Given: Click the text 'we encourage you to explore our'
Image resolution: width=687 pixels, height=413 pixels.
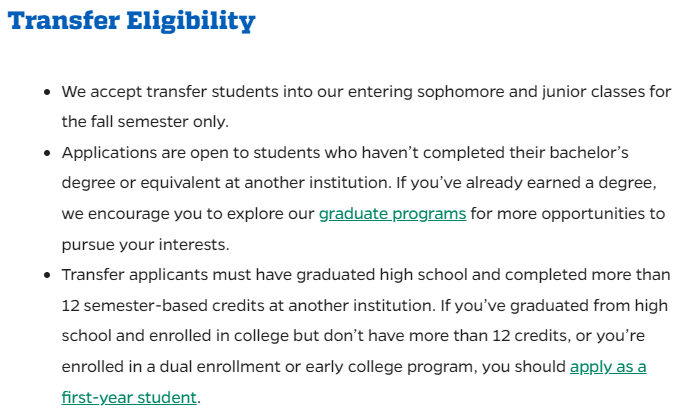Looking at the screenshot, I should tap(188, 214).
